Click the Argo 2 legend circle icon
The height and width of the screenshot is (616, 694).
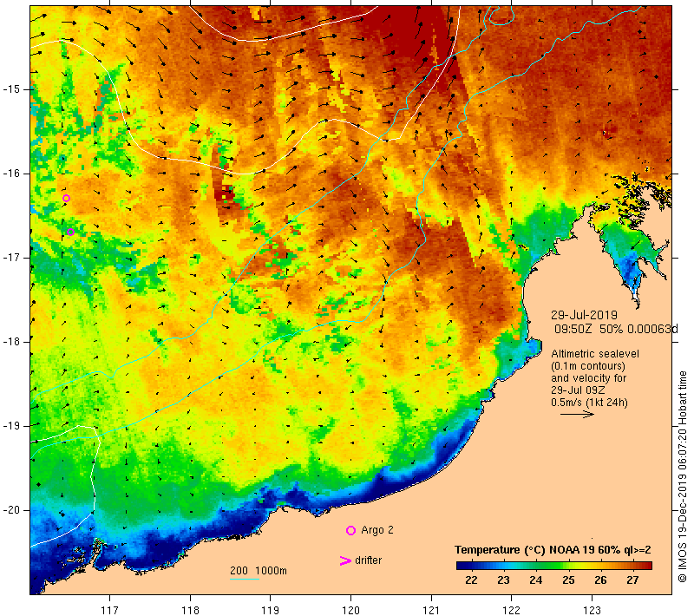point(350,530)
